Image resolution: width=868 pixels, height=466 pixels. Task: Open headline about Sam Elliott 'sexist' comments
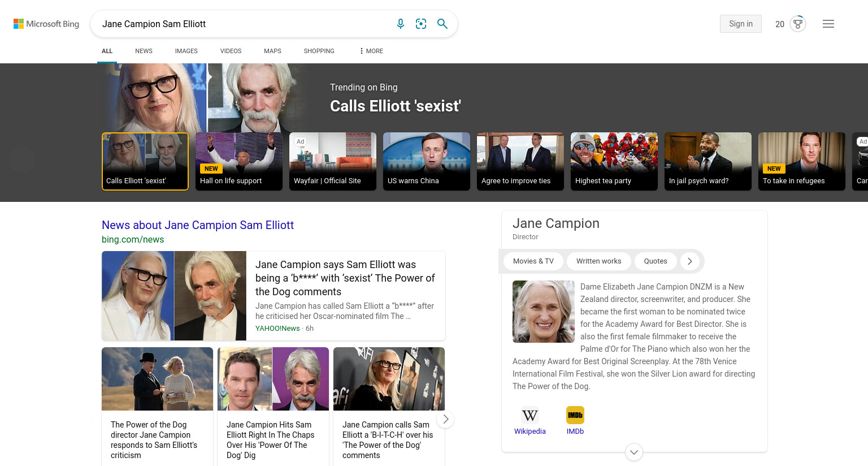click(x=345, y=278)
